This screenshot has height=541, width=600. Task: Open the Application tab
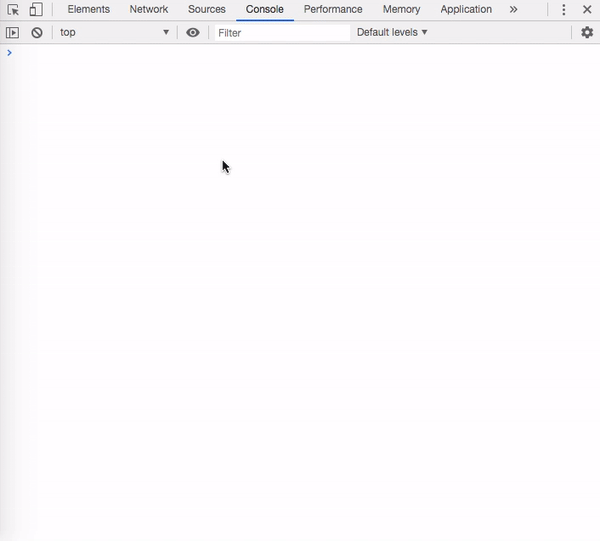point(466,9)
